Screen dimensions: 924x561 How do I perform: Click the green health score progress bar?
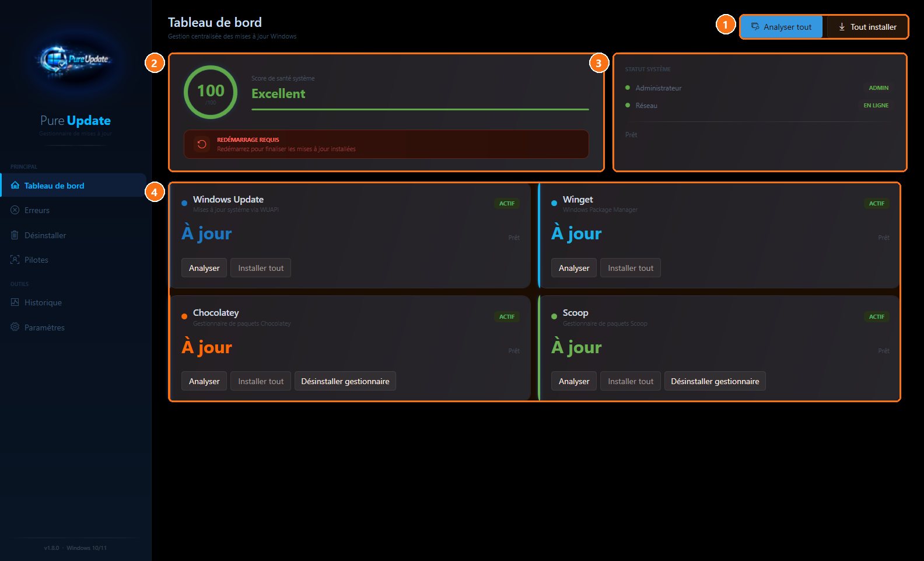420,109
